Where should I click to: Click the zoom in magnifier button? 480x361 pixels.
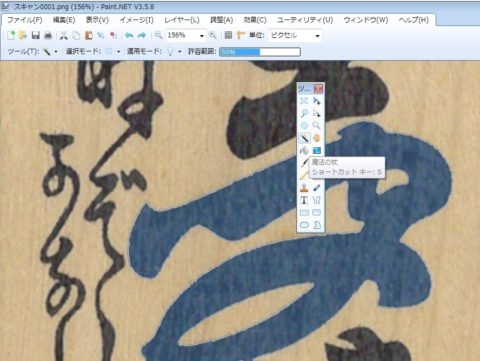tap(212, 35)
